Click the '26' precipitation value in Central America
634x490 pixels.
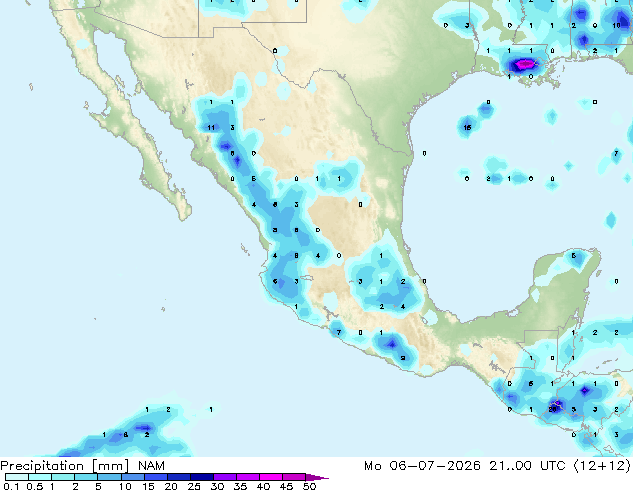553,409
